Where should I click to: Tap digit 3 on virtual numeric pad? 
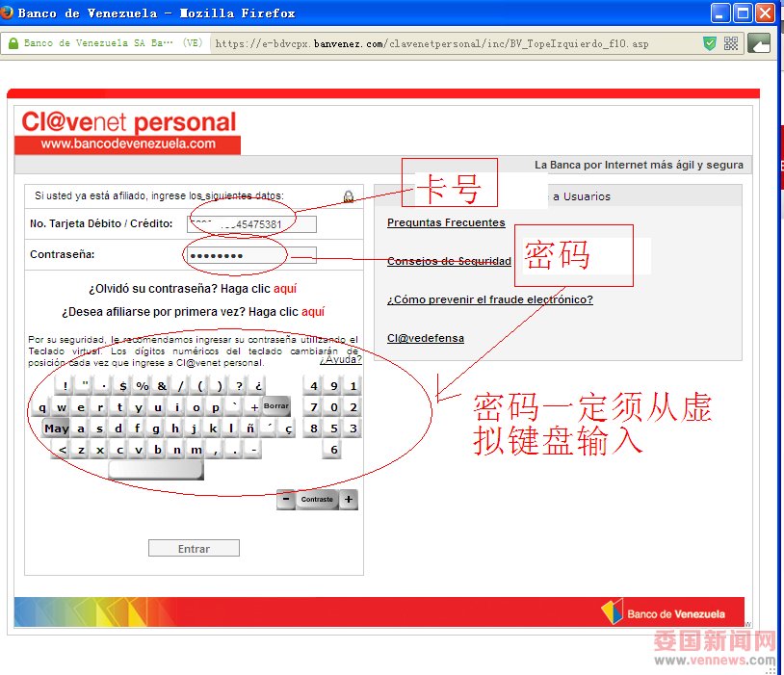pyautogui.click(x=353, y=428)
